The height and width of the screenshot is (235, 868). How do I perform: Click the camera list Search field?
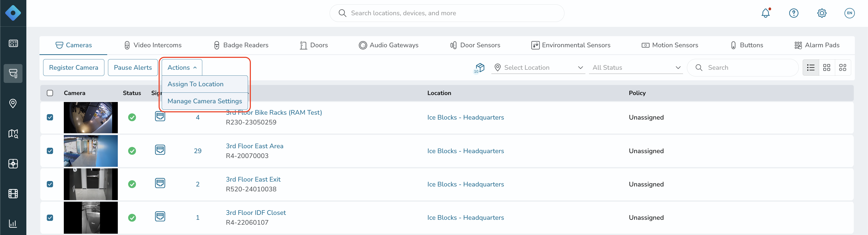click(x=743, y=68)
